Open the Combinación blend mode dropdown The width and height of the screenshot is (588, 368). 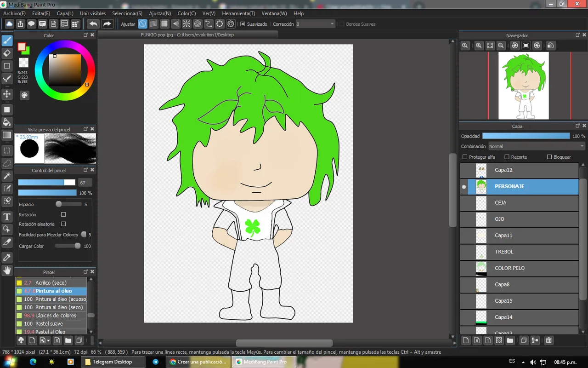click(x=536, y=146)
